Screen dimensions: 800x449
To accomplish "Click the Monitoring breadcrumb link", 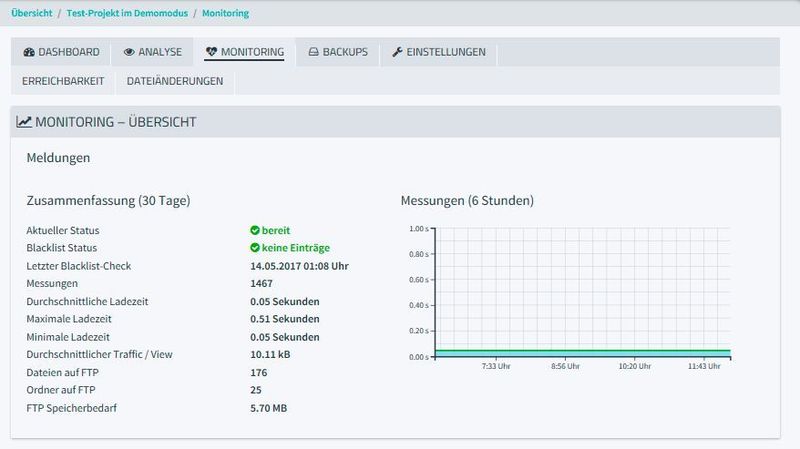I will tap(226, 13).
